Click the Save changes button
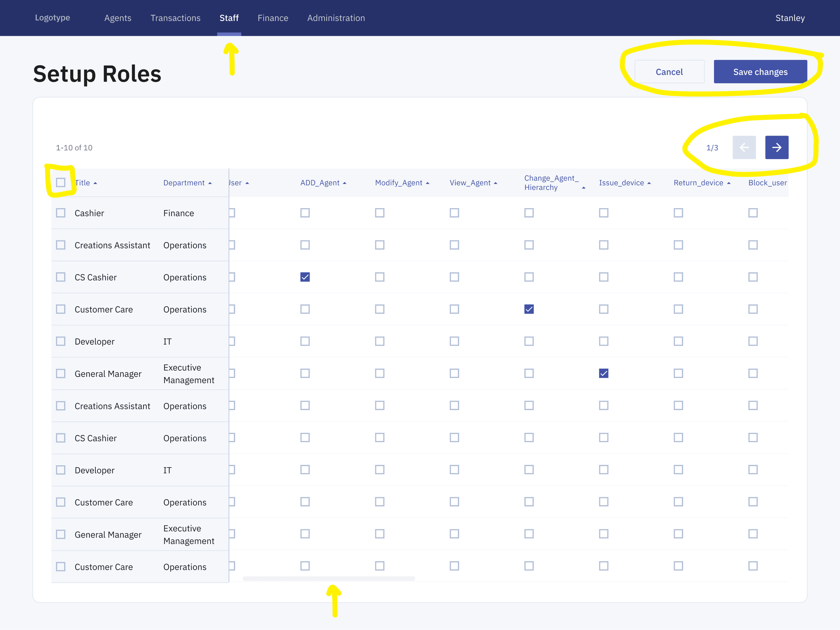Screen dimensions: 840x630 760,72
